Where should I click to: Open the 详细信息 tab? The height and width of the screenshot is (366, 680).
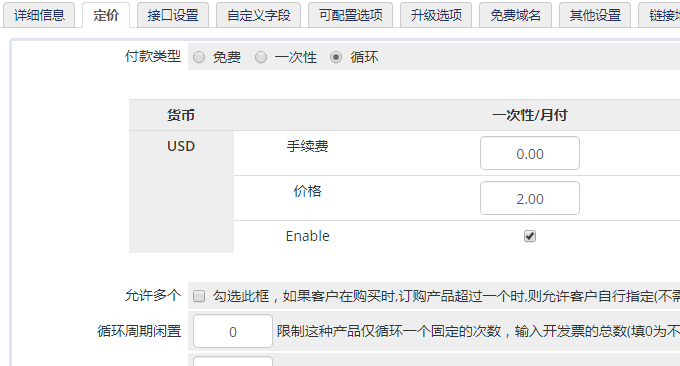click(39, 15)
